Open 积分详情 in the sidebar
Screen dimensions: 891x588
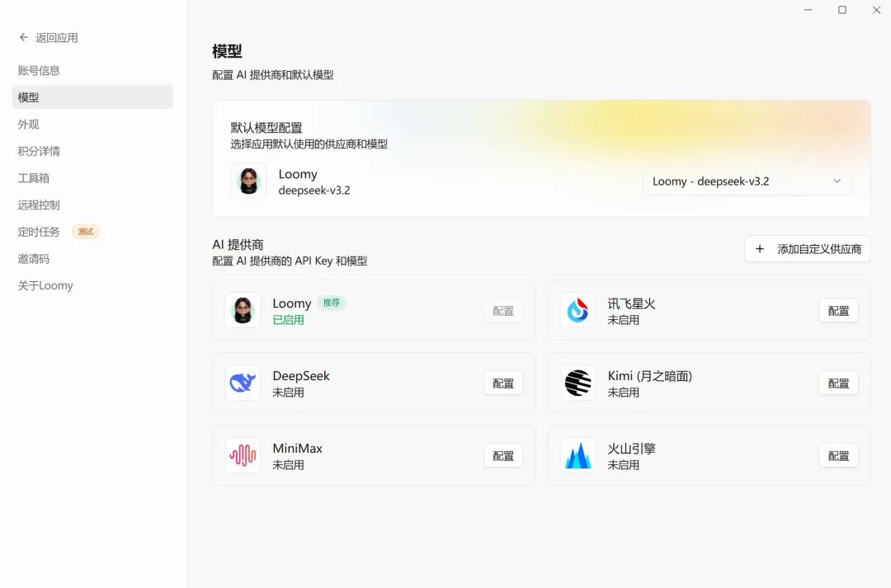click(x=92, y=151)
